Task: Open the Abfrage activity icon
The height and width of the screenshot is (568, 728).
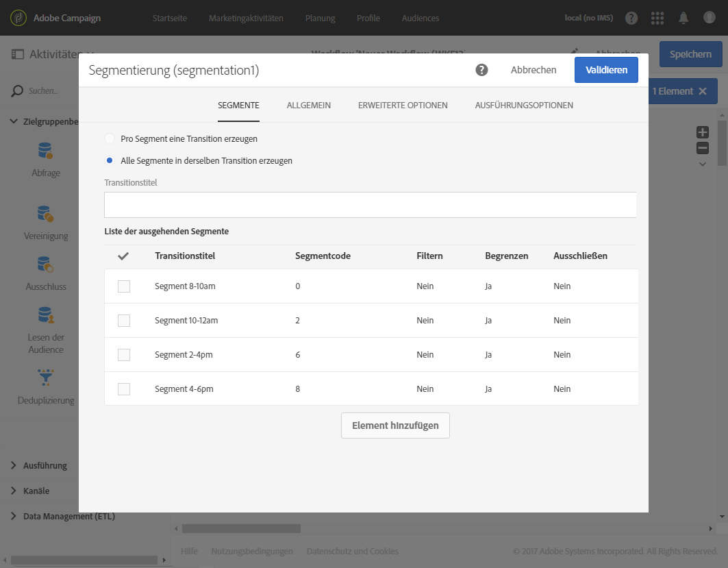Action: tap(46, 151)
